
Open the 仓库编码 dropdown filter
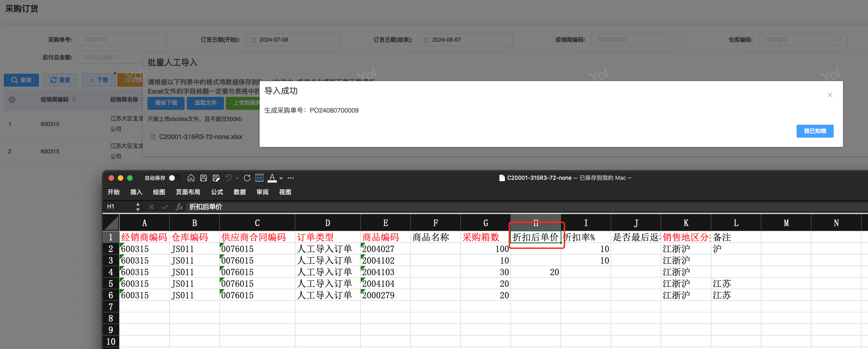coord(802,40)
